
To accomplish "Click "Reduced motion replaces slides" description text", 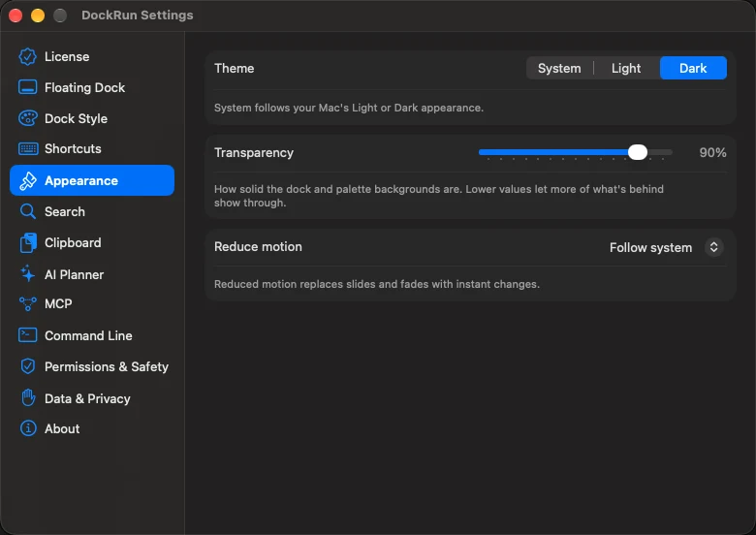I will point(377,284).
